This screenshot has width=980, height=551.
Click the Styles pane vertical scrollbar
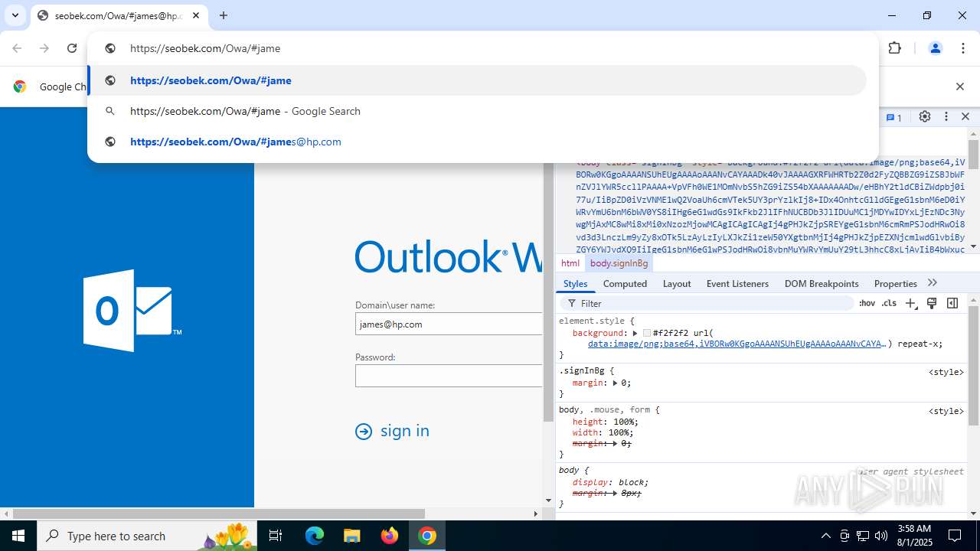click(973, 366)
